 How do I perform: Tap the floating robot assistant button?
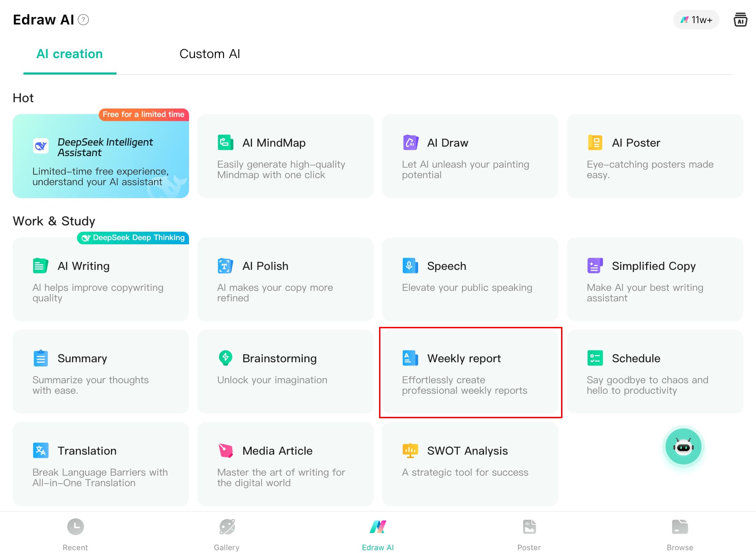point(683,447)
